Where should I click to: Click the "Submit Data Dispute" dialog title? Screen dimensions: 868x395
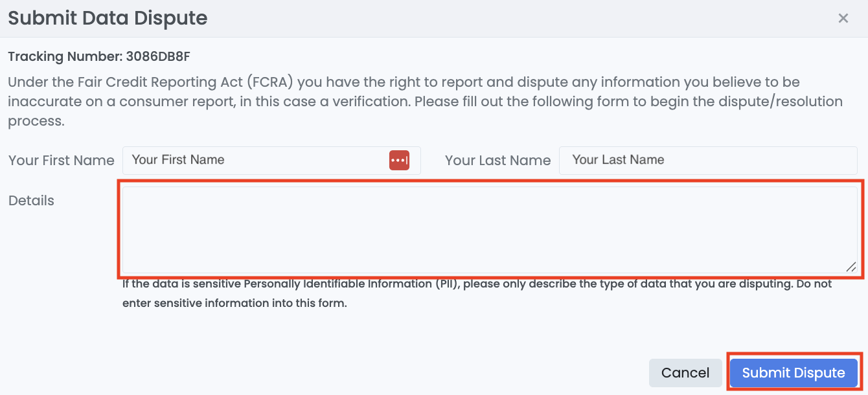108,18
